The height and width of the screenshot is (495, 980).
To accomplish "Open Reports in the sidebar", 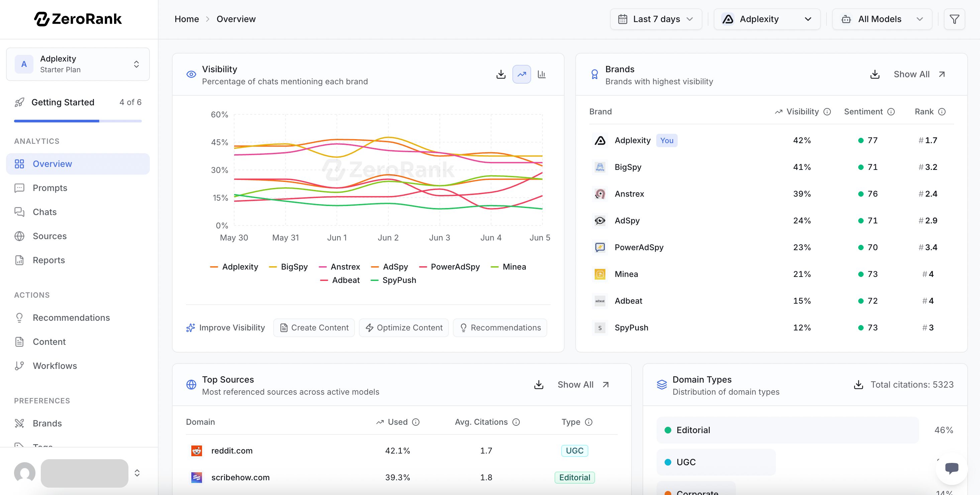I will point(78,260).
